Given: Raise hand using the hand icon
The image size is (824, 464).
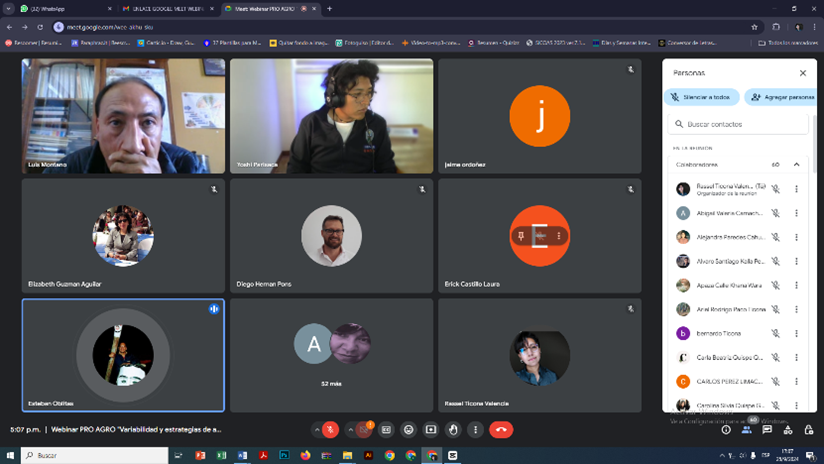Looking at the screenshot, I should click(x=453, y=429).
